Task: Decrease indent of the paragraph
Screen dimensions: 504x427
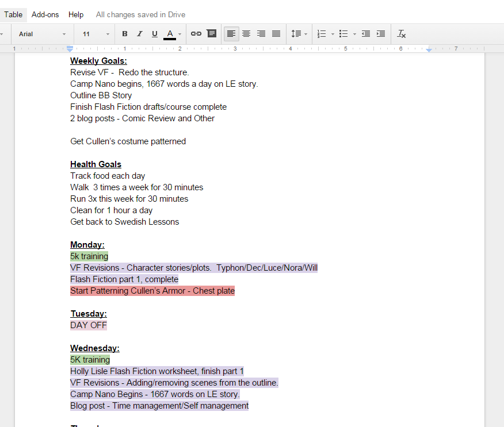Action: click(366, 34)
